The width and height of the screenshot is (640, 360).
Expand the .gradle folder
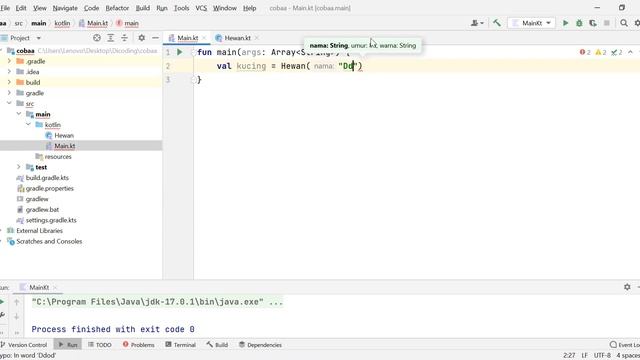click(x=9, y=61)
